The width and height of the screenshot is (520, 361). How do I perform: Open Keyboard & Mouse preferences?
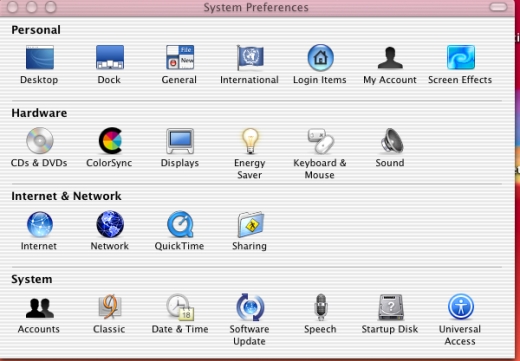[320, 141]
